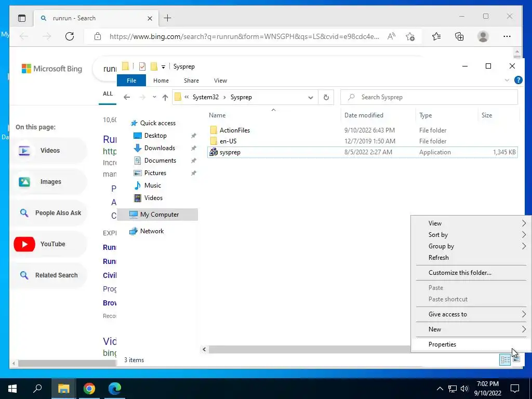The width and height of the screenshot is (532, 399).
Task: Choose Refresh from context menu
Action: 471,258
